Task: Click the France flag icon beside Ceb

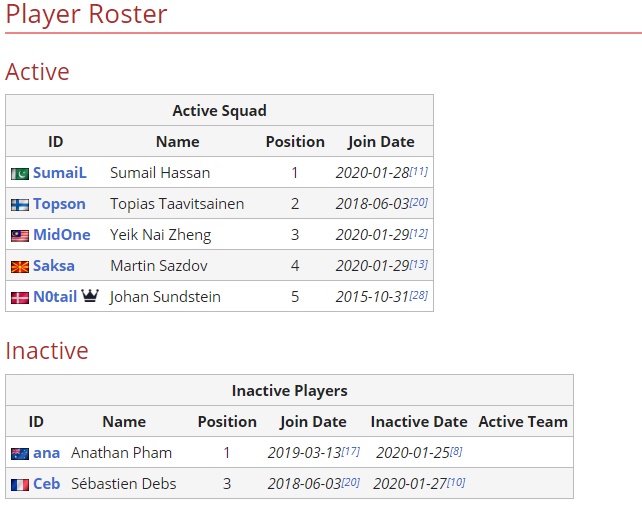Action: [20, 485]
